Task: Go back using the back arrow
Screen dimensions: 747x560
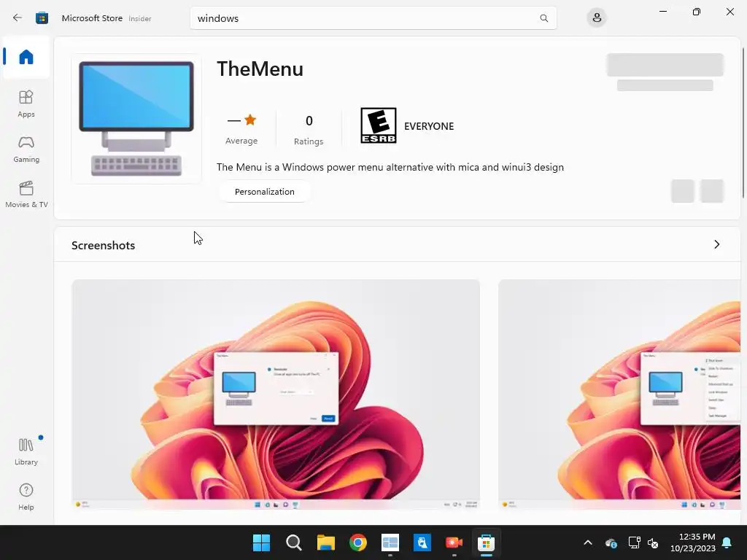Action: tap(18, 18)
